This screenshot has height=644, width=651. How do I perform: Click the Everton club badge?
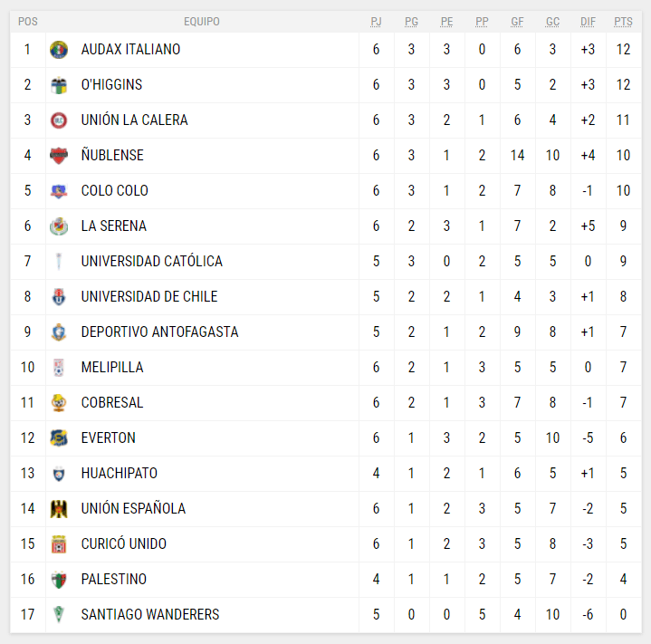(x=59, y=438)
